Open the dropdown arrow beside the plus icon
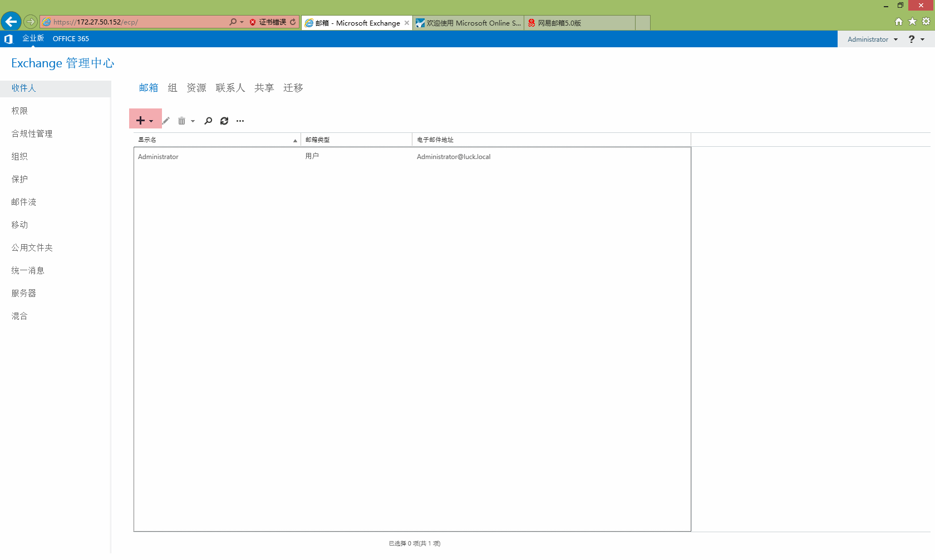Screen dimensions: 935x560 pyautogui.click(x=151, y=121)
